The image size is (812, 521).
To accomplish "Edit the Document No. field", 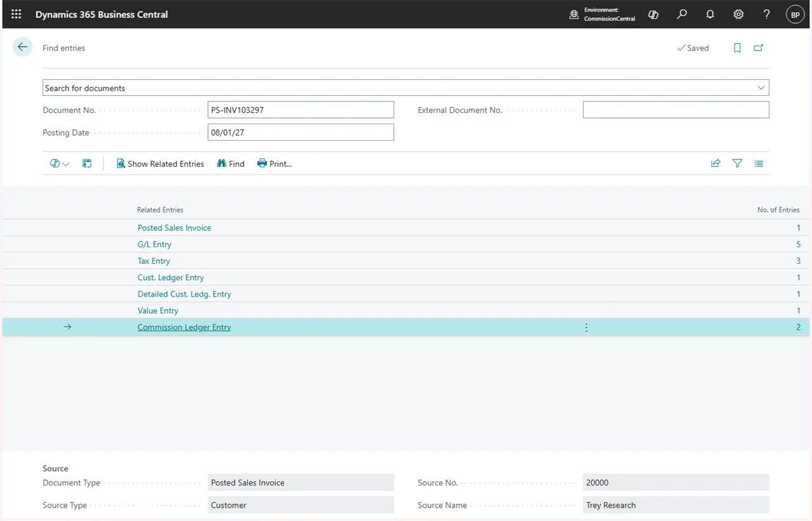I will 301,110.
